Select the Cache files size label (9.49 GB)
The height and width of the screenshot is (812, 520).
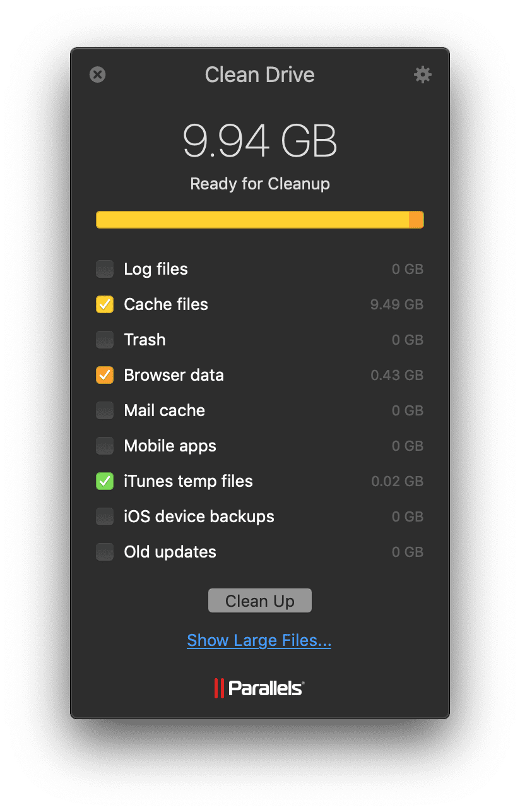tap(396, 304)
